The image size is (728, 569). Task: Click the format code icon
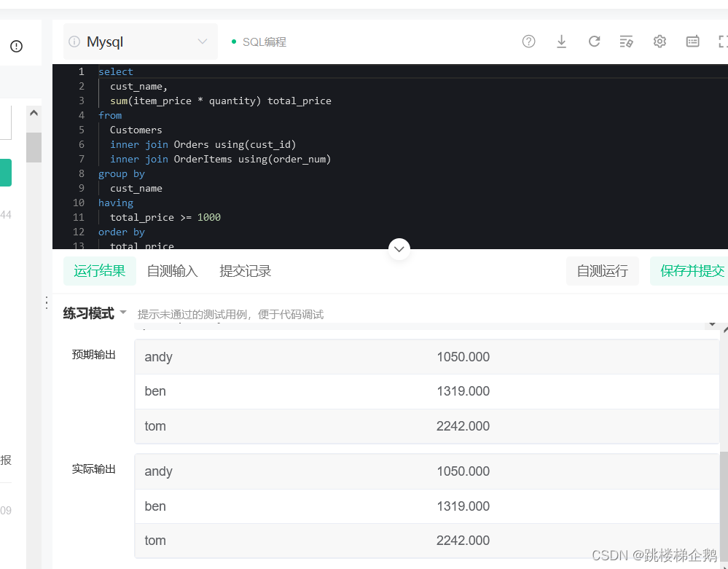626,42
